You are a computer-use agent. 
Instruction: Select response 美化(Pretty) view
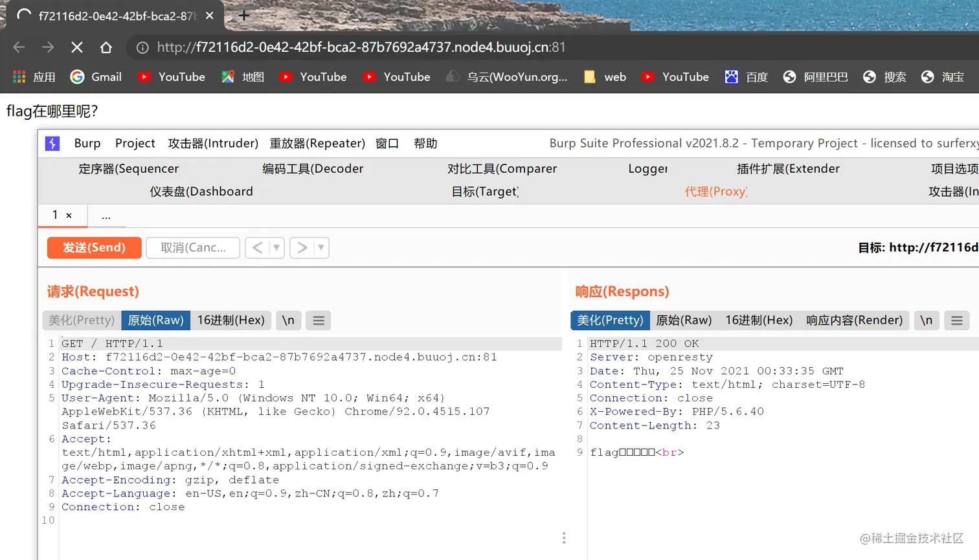(610, 320)
